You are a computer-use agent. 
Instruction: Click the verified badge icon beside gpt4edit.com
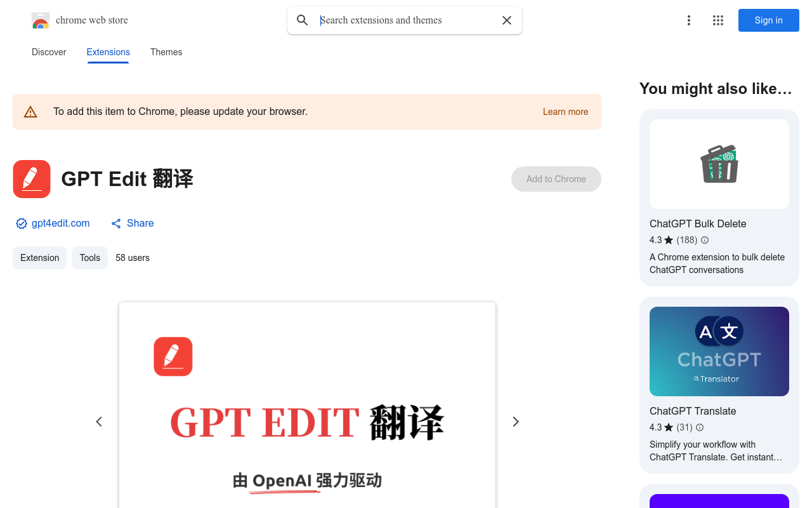pyautogui.click(x=22, y=224)
